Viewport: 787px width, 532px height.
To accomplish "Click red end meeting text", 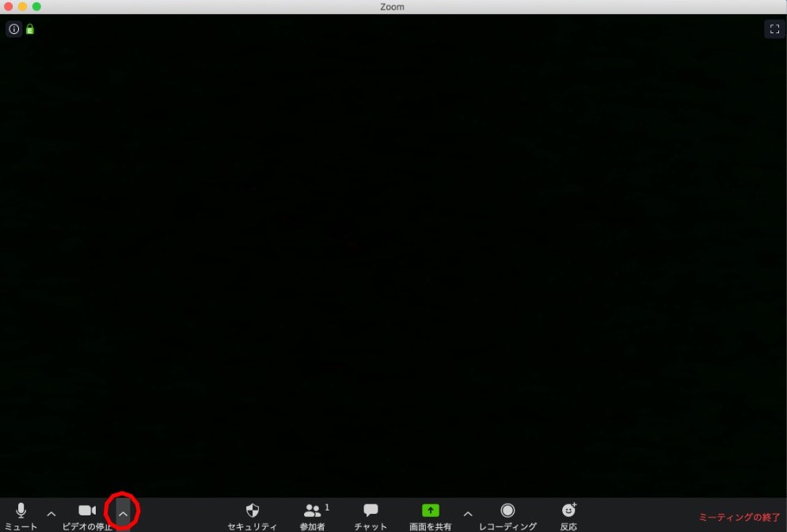I will coord(739,517).
